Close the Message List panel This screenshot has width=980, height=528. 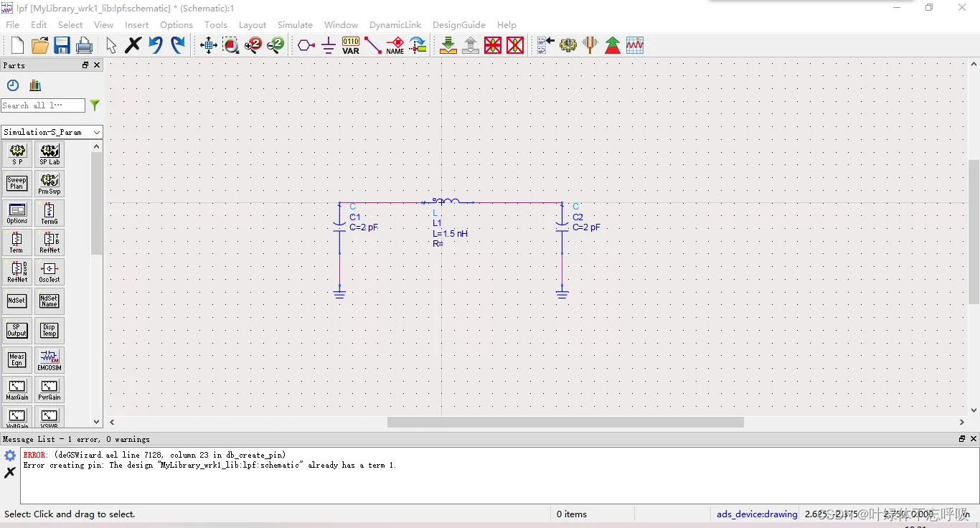tap(974, 438)
